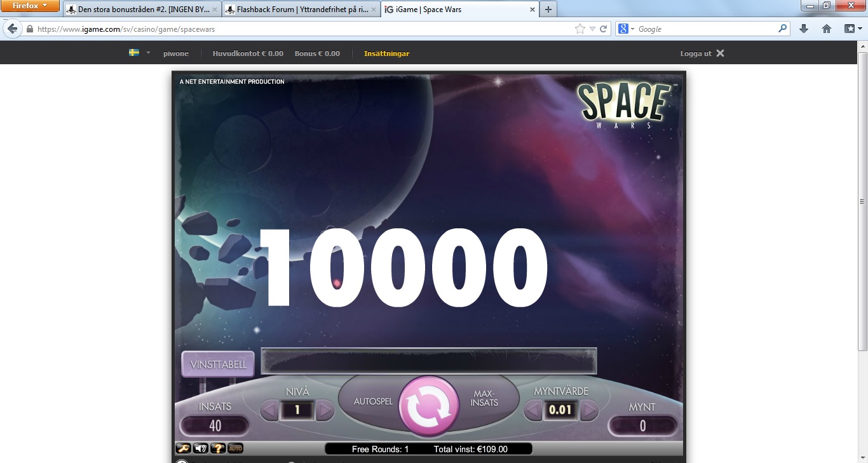Click the igame.com address bar

[x=305, y=29]
